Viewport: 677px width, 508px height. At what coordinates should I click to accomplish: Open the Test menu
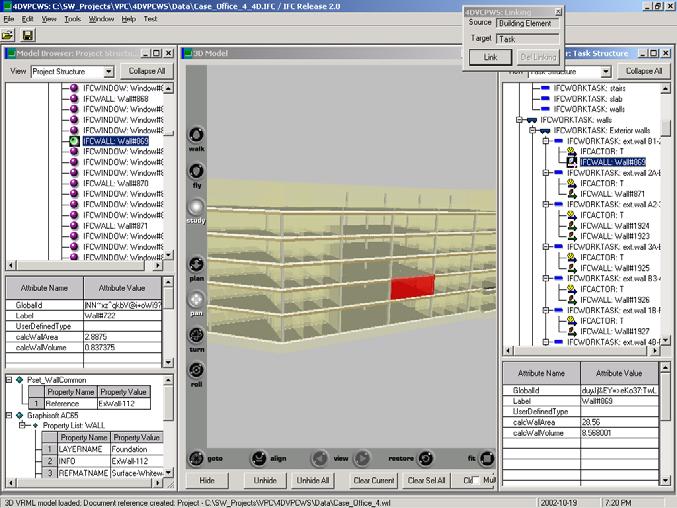(x=150, y=19)
